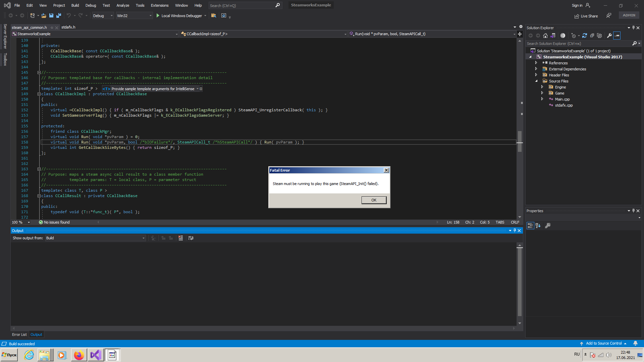The width and height of the screenshot is (644, 362).
Task: Click the New Project toolbar icon
Action: [x=32, y=15]
